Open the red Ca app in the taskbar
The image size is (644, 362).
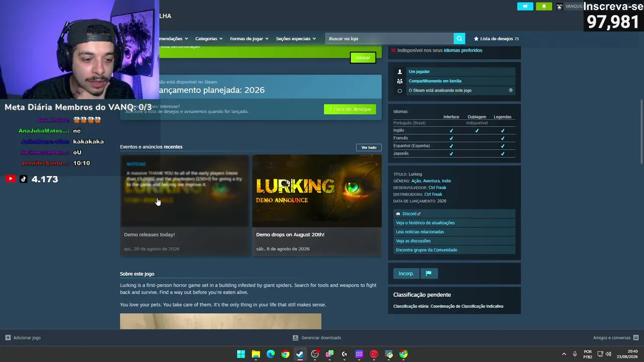tap(374, 354)
